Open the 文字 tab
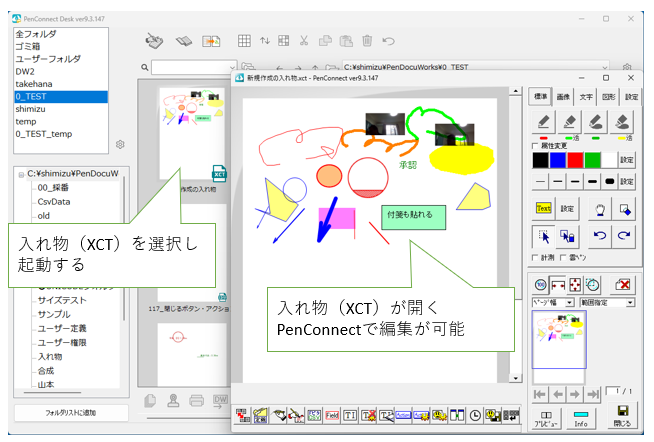The width and height of the screenshot is (654, 442). (x=584, y=97)
